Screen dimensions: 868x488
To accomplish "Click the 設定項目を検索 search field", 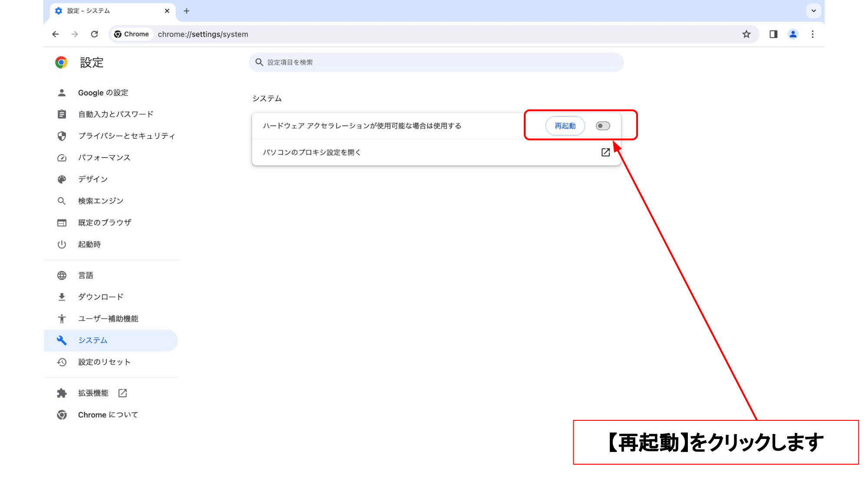I will [x=436, y=62].
